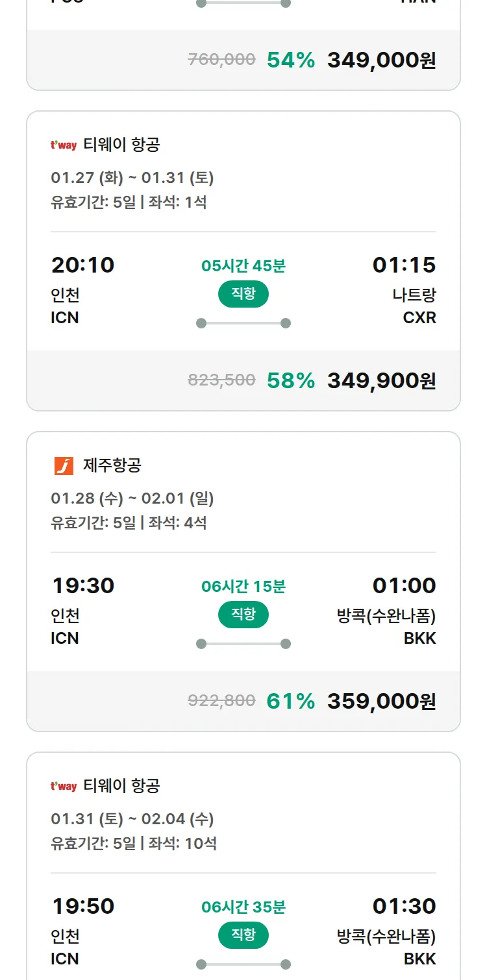This screenshot has height=980, width=487.
Task: Choose the 349,000원 fare at the top
Action: [381, 60]
